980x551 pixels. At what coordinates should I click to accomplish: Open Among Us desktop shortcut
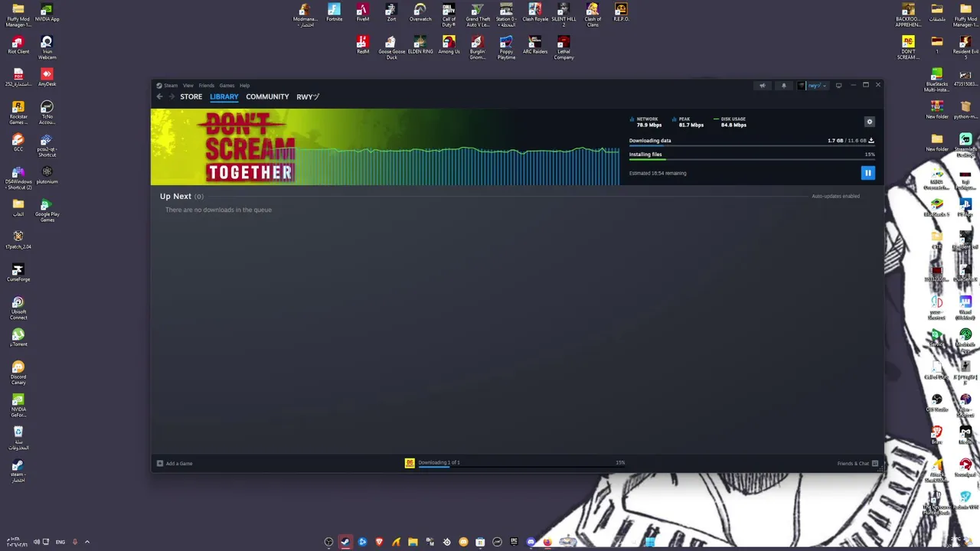[x=449, y=45]
